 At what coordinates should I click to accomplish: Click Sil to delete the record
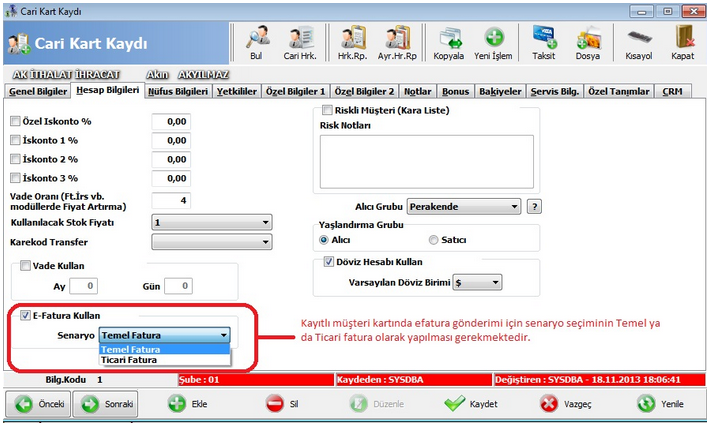click(x=282, y=404)
